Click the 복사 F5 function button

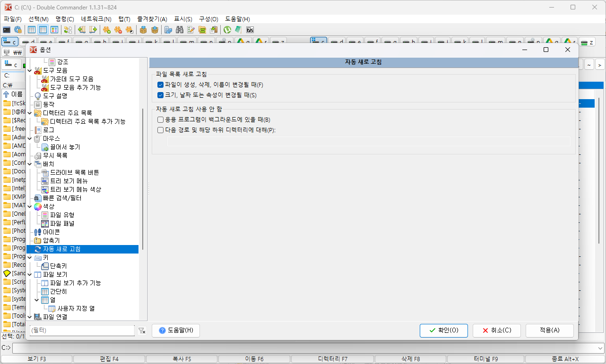point(182,359)
